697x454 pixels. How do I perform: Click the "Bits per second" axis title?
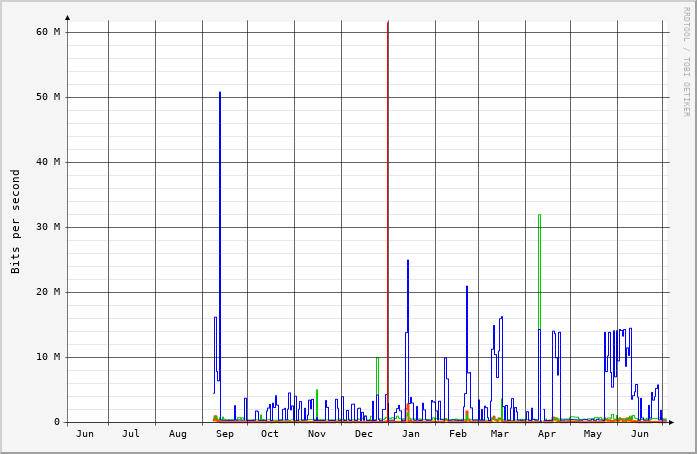16,221
